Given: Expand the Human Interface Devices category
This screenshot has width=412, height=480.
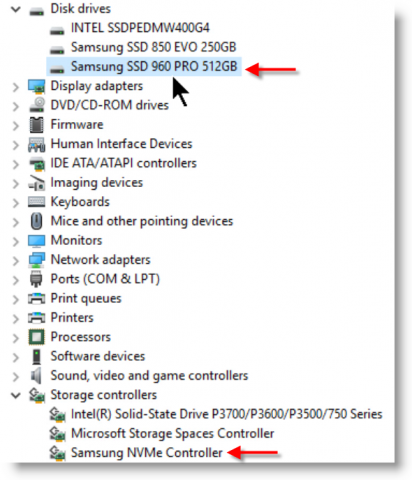Looking at the screenshot, I should click(x=16, y=145).
